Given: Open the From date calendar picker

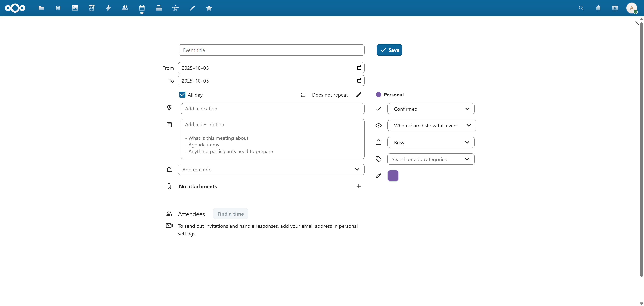Looking at the screenshot, I should point(359,68).
